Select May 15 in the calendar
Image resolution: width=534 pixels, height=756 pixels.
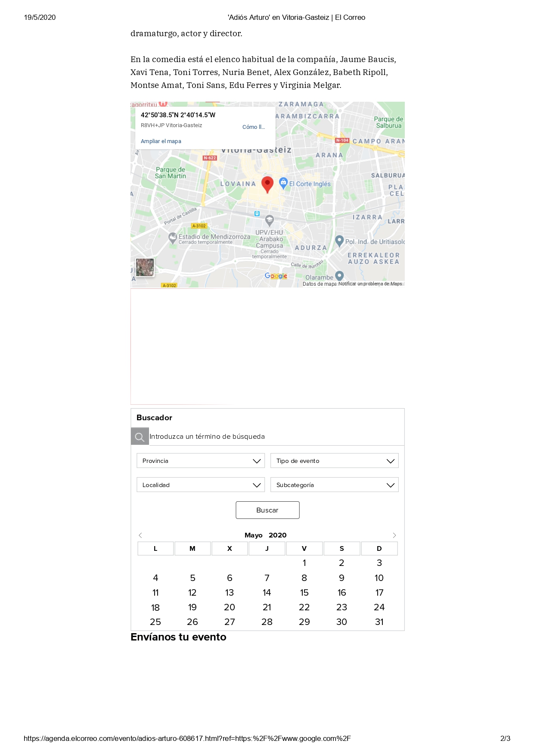[304, 593]
